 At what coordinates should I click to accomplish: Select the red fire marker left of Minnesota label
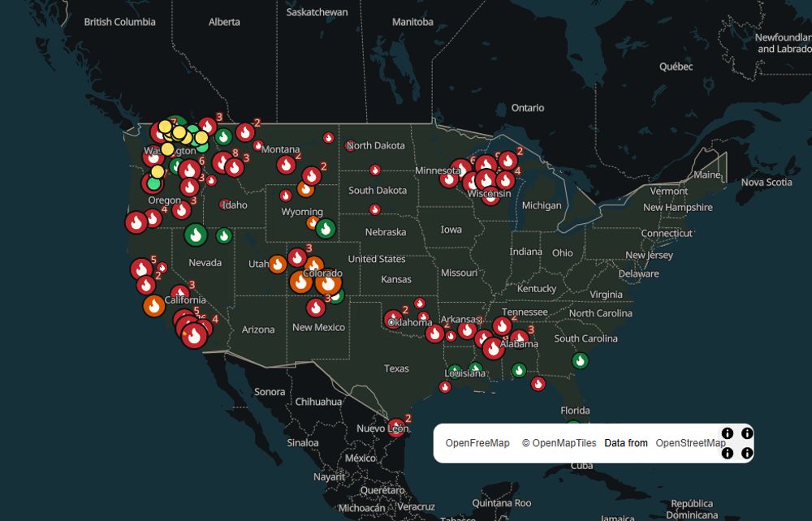point(449,179)
